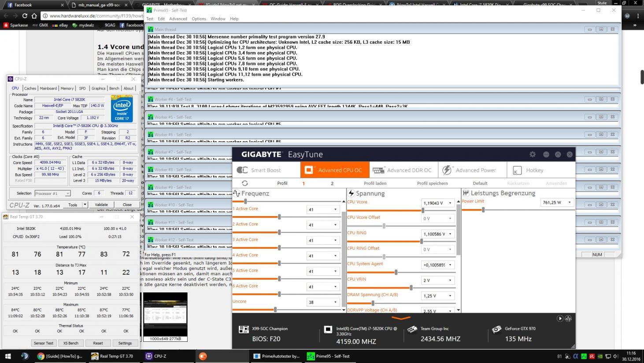Viewport: 644px width, 363px height.
Task: Click the Smart Boost tab icon
Action: click(242, 170)
